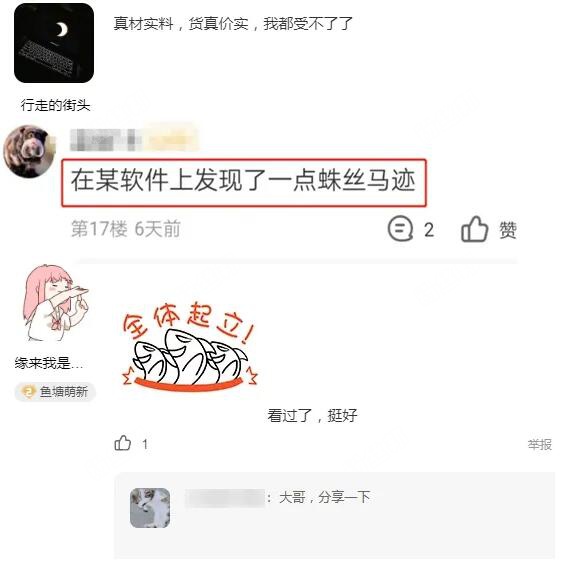Screen dimensions: 564x566
Task: Open the 缘来我是… username
Action: pyautogui.click(x=49, y=363)
